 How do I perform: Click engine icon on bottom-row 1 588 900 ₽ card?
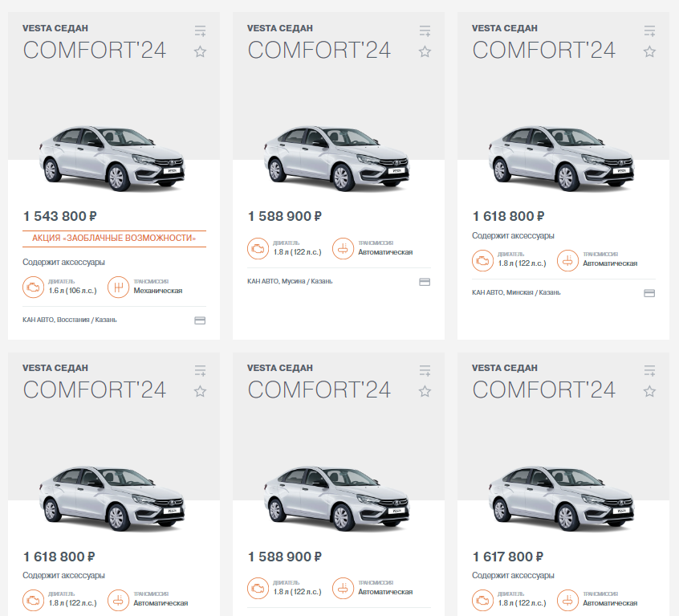(258, 588)
